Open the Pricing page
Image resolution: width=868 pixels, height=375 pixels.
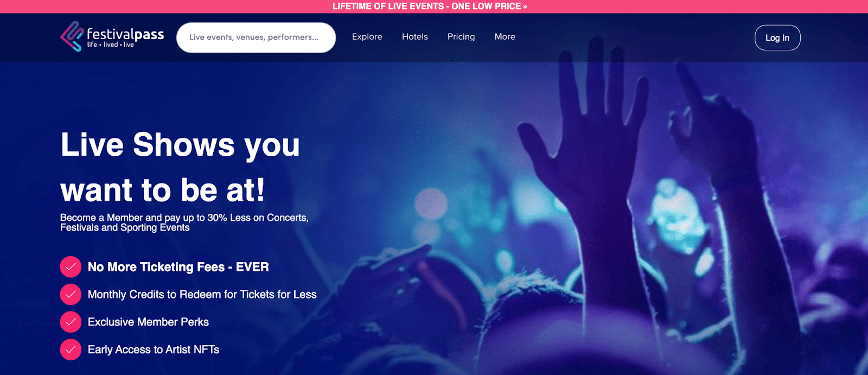461,37
